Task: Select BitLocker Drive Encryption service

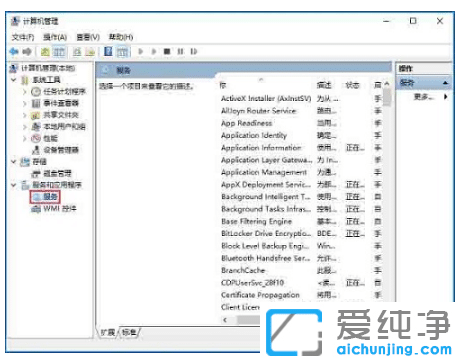Action: (x=266, y=234)
